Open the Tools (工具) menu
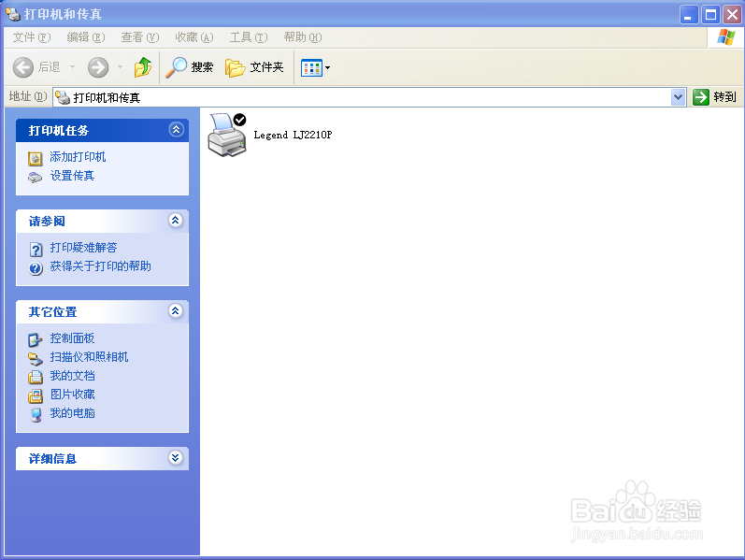 [x=249, y=37]
